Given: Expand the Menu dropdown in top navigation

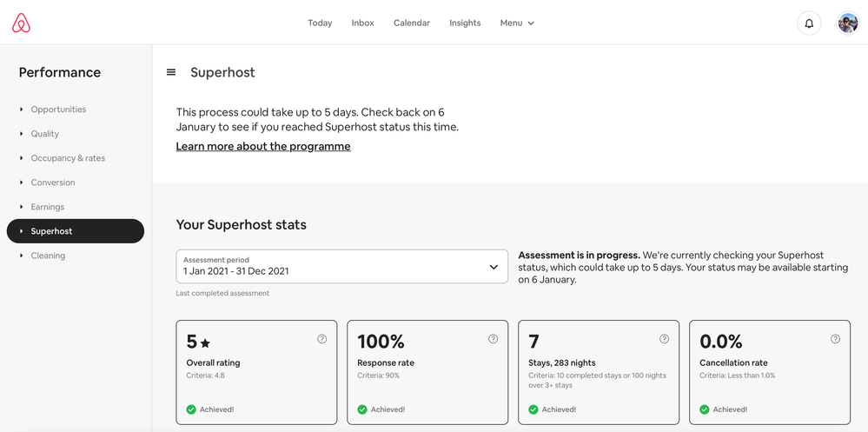Looking at the screenshot, I should pos(517,23).
